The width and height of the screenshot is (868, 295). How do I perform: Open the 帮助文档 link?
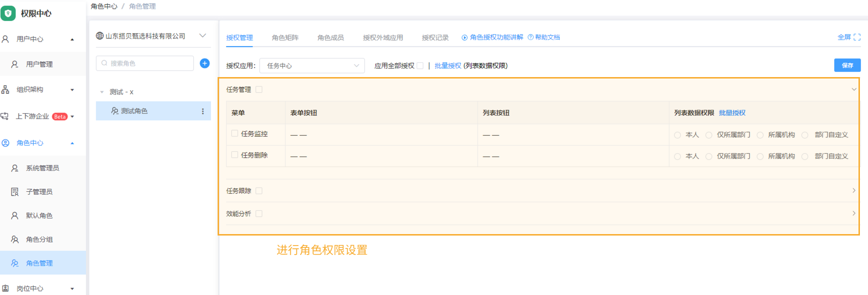click(547, 37)
